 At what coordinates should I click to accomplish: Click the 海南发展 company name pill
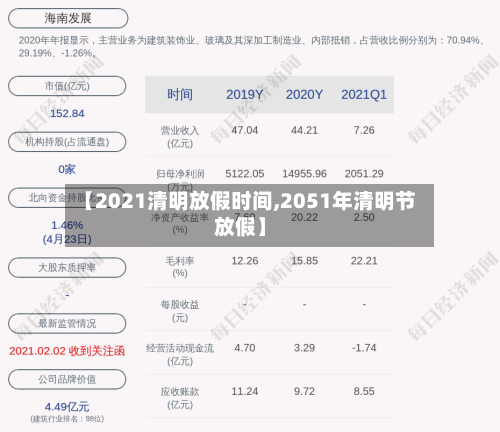pyautogui.click(x=68, y=18)
